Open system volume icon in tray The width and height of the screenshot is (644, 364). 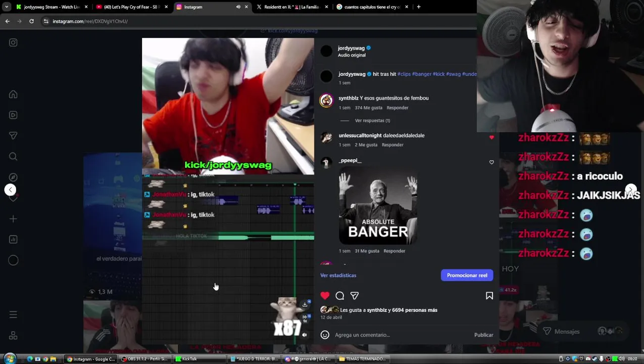621,359
